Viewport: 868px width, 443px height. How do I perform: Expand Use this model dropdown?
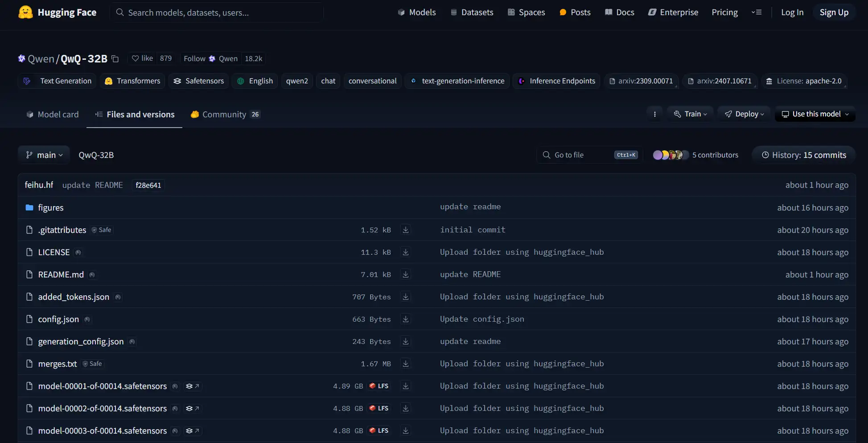click(x=815, y=114)
